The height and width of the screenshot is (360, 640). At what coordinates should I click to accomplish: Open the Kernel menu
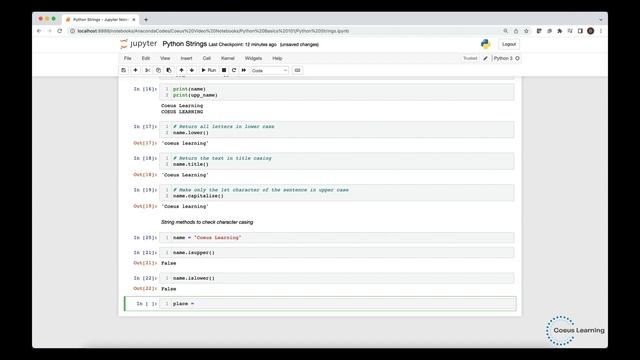point(228,58)
